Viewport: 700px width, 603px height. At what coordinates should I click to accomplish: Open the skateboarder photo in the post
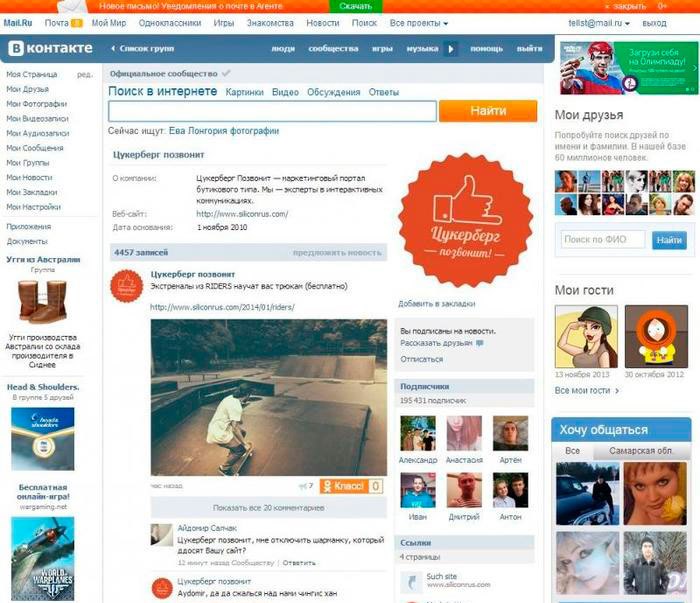268,397
